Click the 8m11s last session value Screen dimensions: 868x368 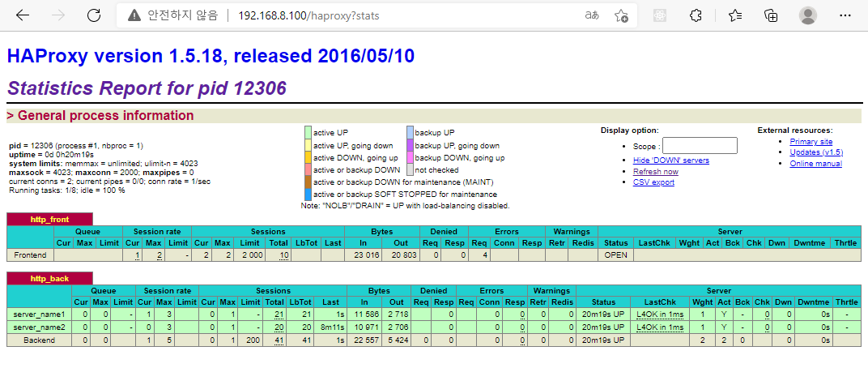[x=332, y=327]
